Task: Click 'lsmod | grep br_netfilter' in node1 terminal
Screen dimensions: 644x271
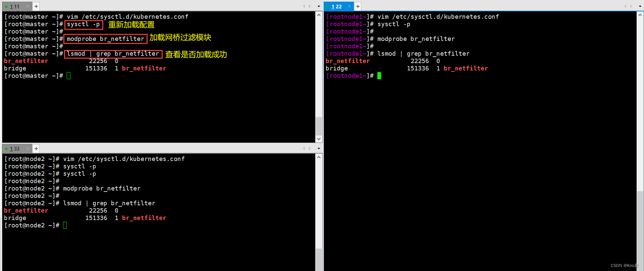Action: click(x=423, y=54)
